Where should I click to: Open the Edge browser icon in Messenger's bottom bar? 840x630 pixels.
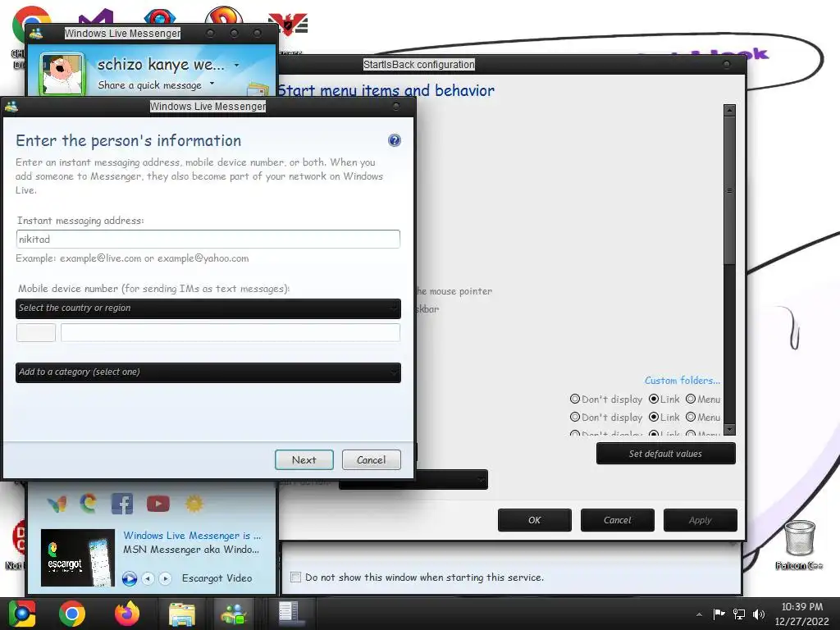click(x=89, y=503)
